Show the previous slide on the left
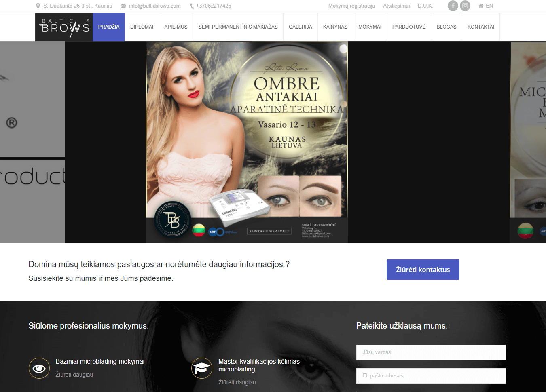 (x=32, y=142)
